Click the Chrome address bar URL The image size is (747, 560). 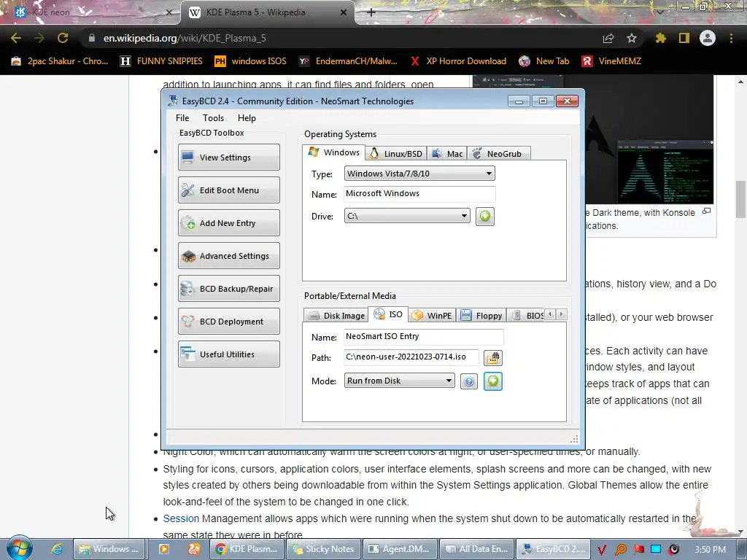185,38
